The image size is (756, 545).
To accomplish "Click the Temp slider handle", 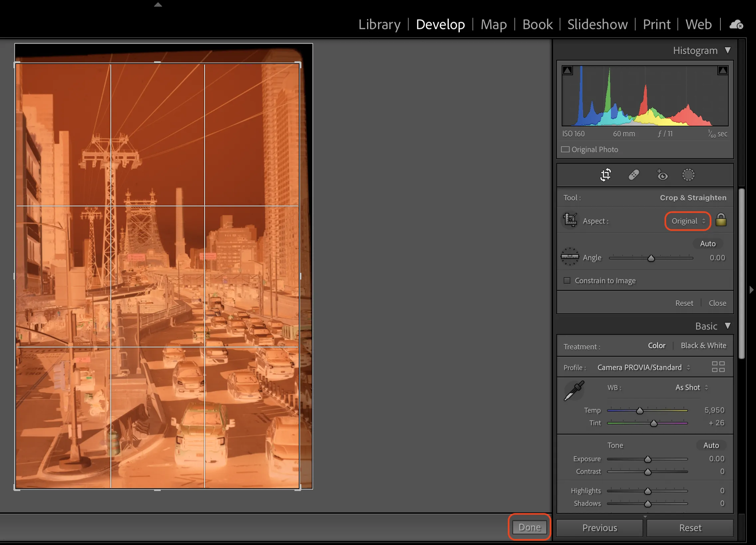I will click(x=639, y=410).
